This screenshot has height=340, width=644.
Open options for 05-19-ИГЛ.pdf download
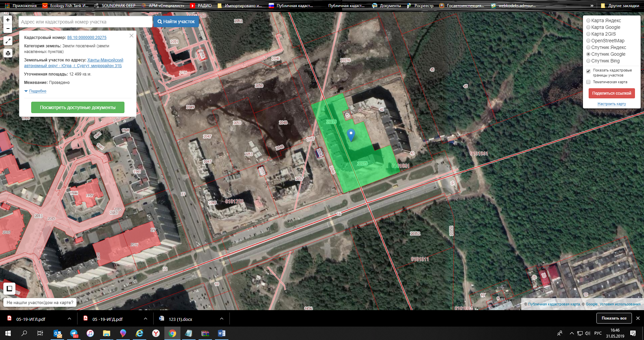click(x=69, y=319)
